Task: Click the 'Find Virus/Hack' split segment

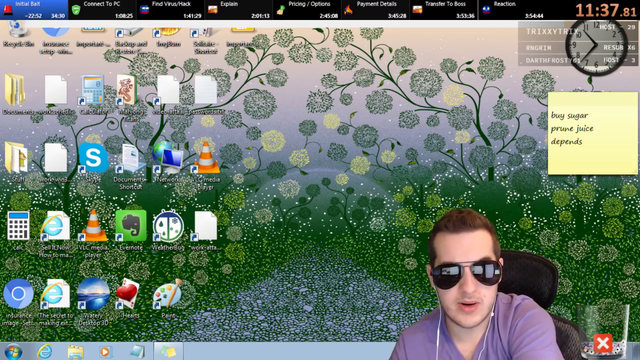Action: click(x=170, y=10)
